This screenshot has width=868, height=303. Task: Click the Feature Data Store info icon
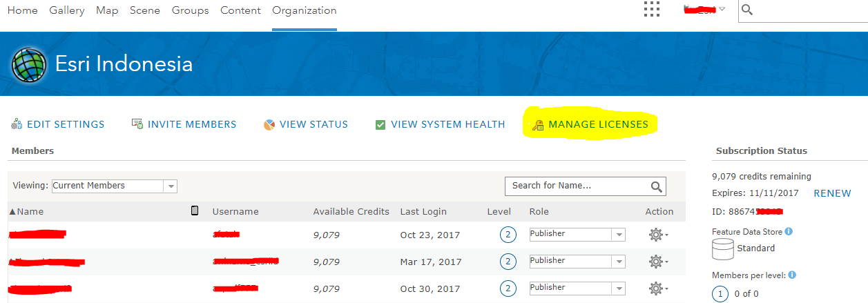(x=789, y=232)
